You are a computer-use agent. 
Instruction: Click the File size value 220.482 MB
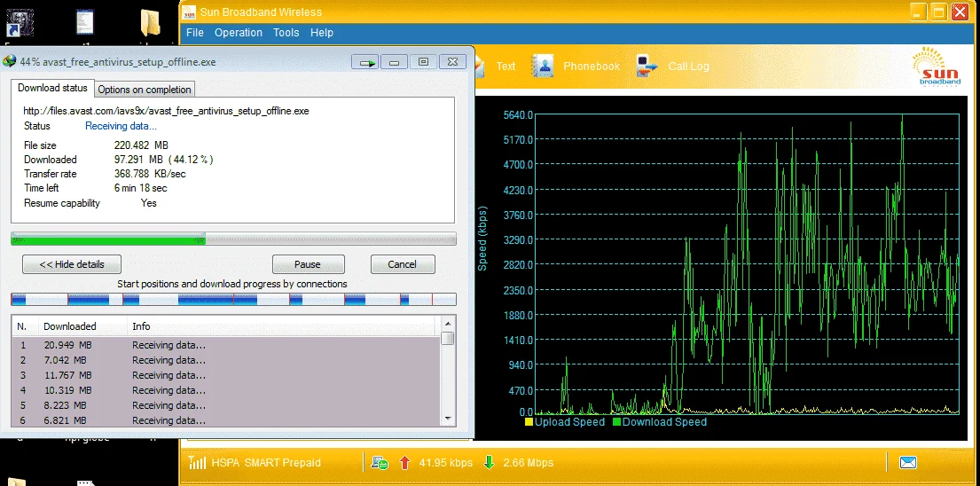[141, 145]
